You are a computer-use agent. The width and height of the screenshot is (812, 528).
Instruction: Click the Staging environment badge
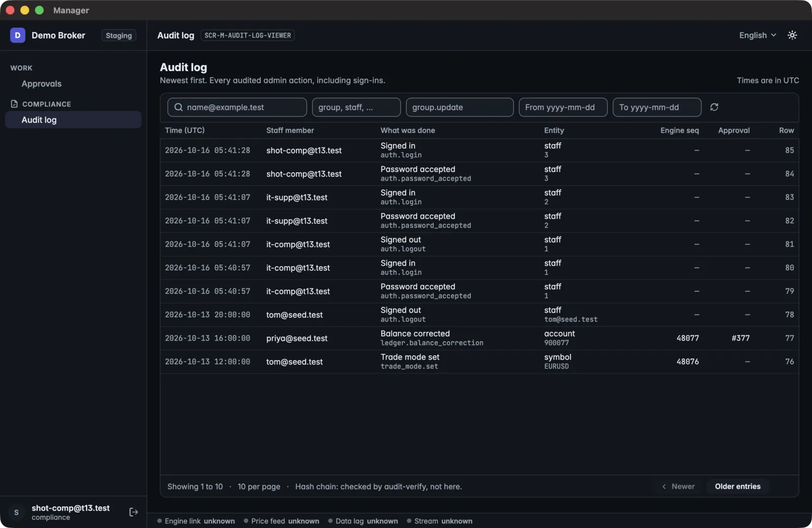click(119, 36)
